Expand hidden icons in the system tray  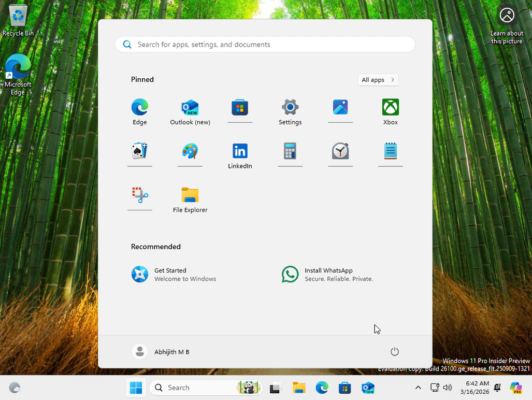tap(418, 387)
